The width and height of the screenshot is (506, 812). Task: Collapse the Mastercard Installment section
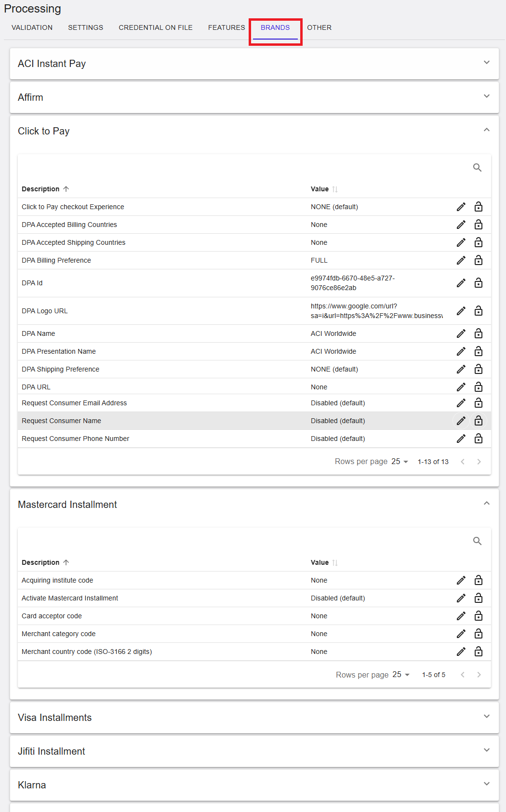click(487, 504)
